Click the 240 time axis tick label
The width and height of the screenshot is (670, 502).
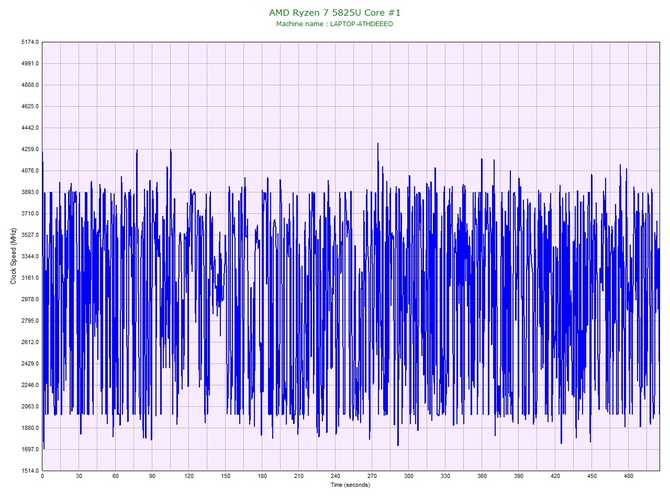(335, 476)
